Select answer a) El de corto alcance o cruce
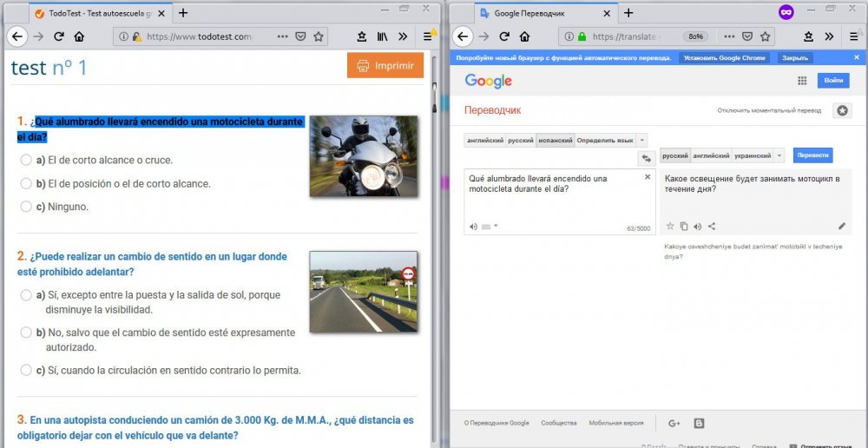The width and height of the screenshot is (868, 448). (26, 160)
